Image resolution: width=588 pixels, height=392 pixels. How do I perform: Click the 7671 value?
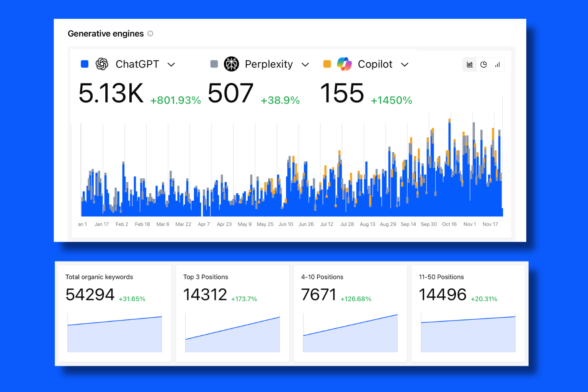(318, 295)
